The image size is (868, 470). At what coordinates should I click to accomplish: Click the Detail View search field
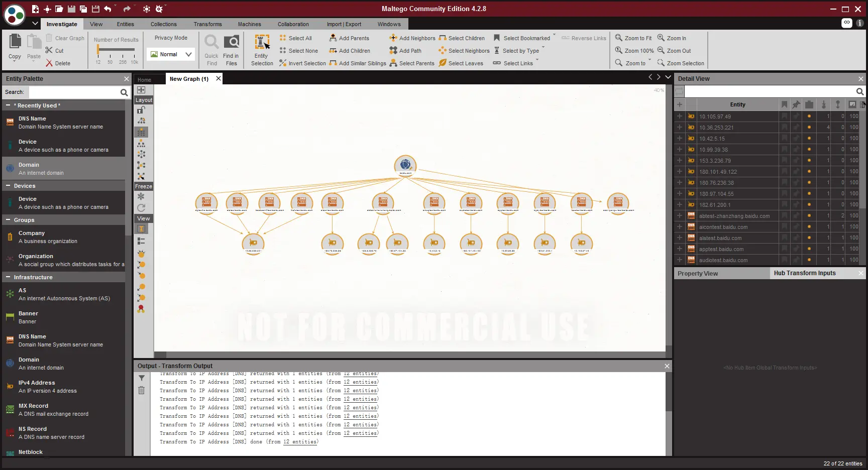pos(770,91)
